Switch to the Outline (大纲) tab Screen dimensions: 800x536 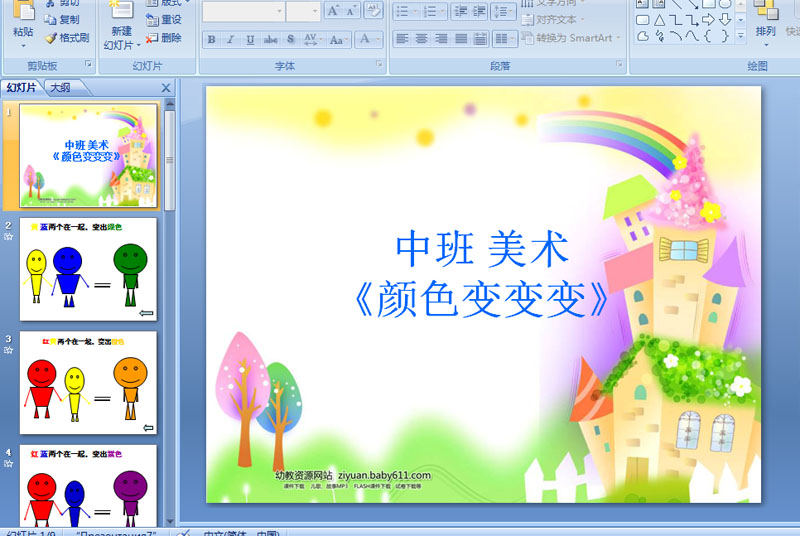point(61,88)
